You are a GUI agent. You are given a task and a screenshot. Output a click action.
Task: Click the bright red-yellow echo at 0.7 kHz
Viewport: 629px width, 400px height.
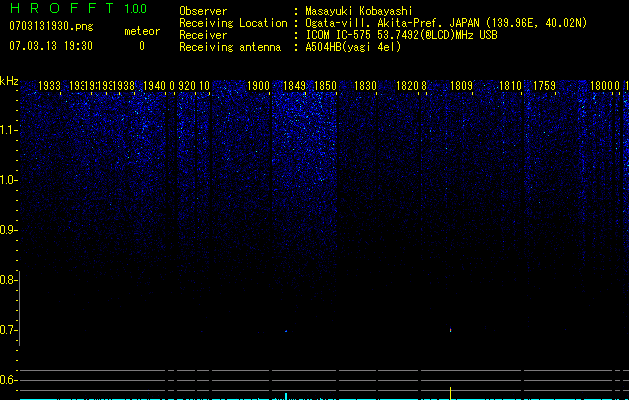point(450,330)
